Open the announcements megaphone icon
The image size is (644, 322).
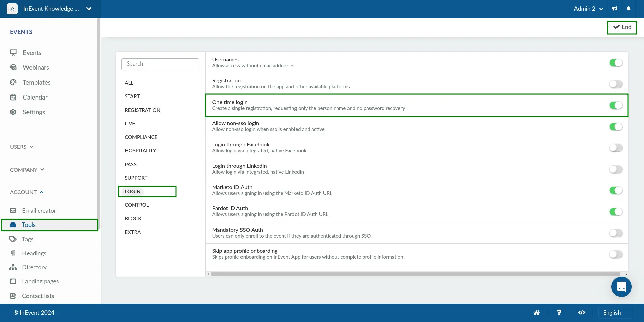pos(614,9)
